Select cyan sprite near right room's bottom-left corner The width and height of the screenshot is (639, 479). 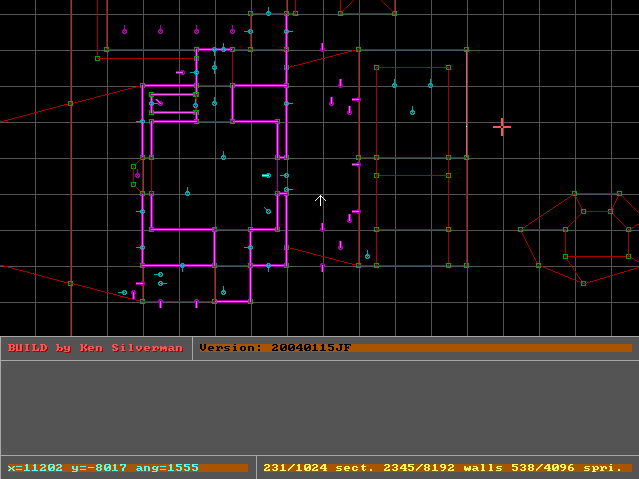tap(367, 256)
